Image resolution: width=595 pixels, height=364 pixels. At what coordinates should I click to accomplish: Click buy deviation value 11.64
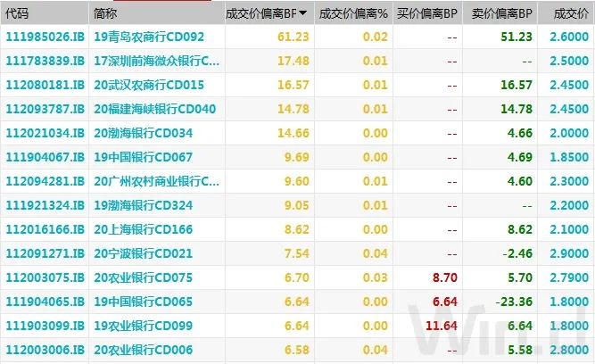[442, 326]
